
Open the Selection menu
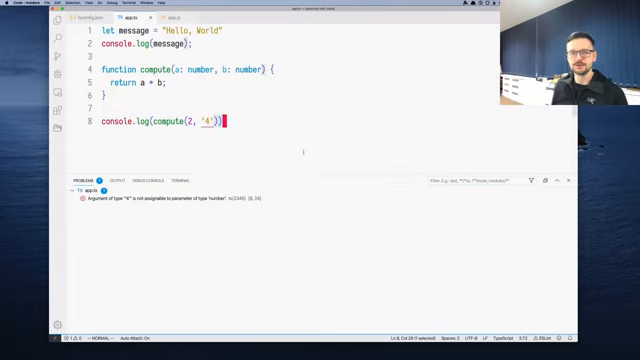pos(73,2)
